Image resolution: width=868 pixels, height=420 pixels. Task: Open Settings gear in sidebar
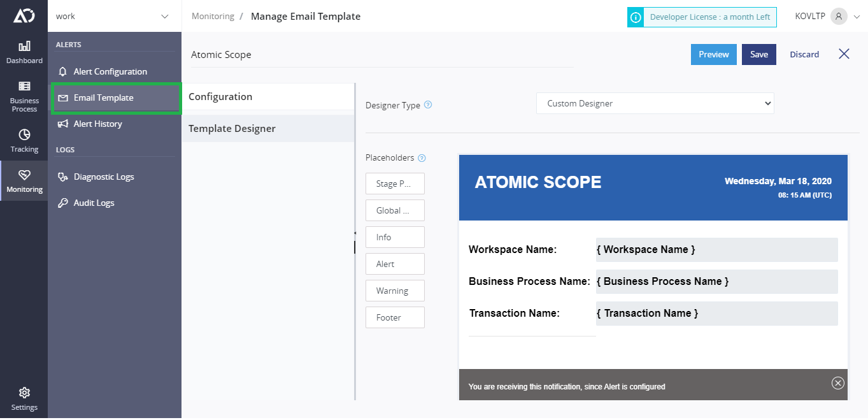pos(24,399)
